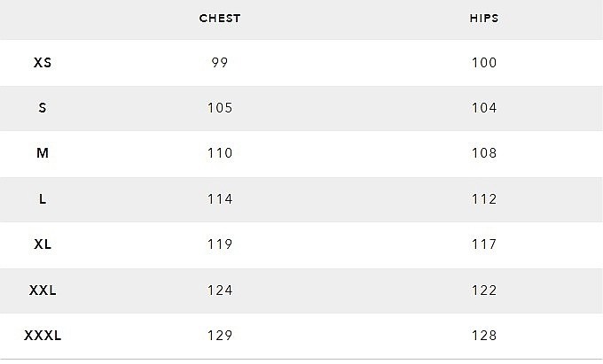603x364 pixels.
Task: Click hips measurement 122 for XXL
Action: [484, 290]
